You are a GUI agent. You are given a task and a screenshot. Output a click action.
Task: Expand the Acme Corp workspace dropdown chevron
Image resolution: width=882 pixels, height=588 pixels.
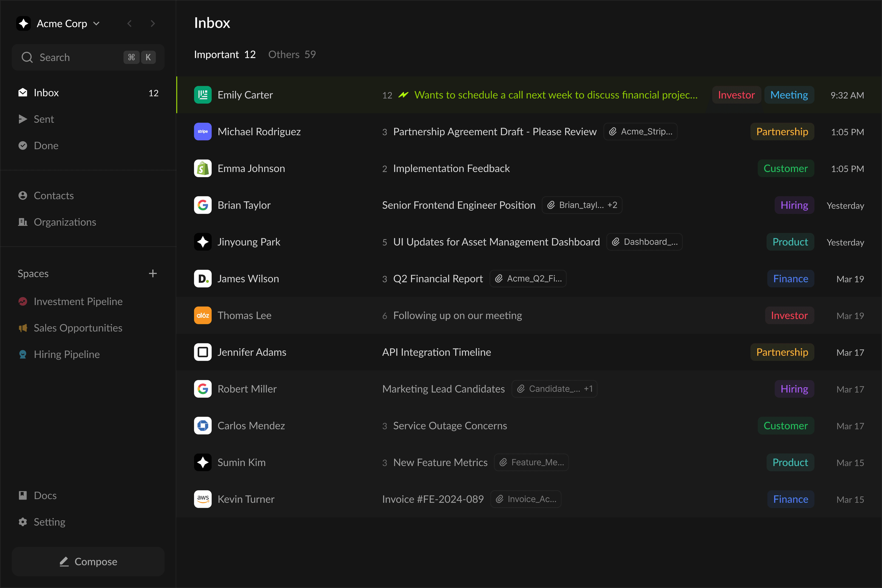point(96,24)
